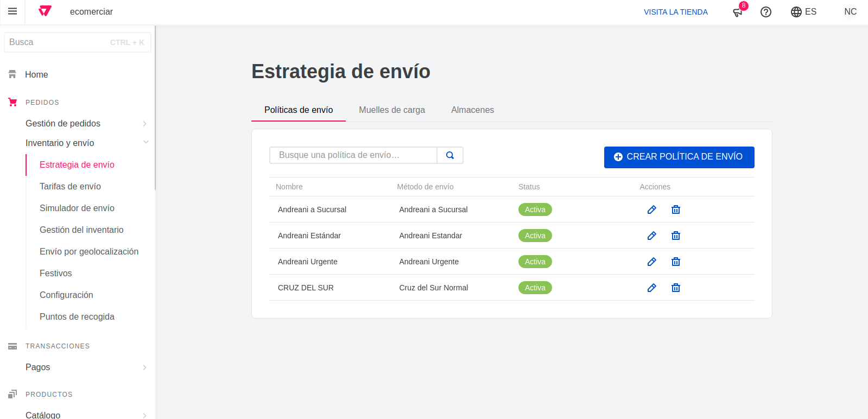Click the NC user avatar
This screenshot has height=419, width=868.
850,12
